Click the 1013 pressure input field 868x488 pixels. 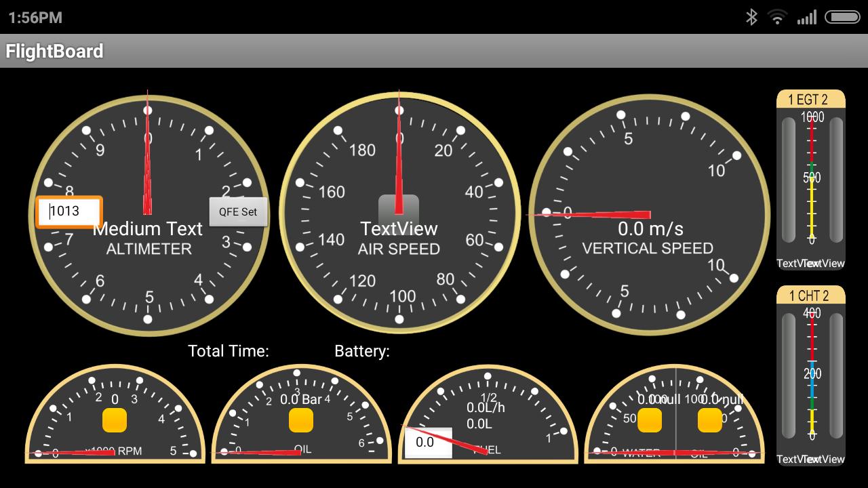click(68, 211)
